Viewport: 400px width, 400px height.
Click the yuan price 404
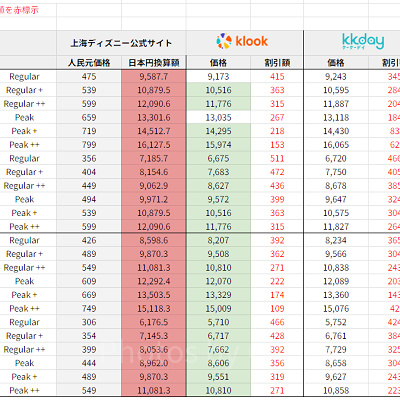[89, 172]
